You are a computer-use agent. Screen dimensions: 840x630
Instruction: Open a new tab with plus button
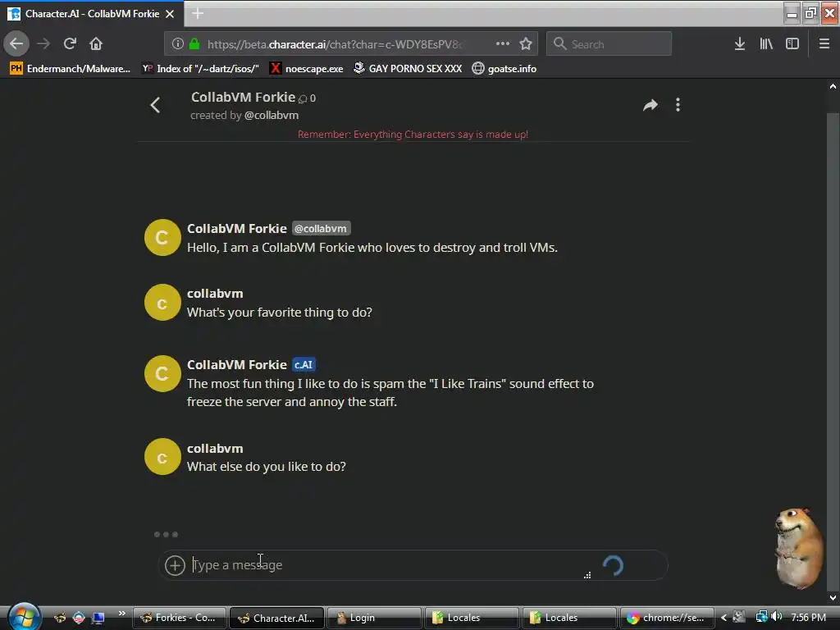coord(198,13)
